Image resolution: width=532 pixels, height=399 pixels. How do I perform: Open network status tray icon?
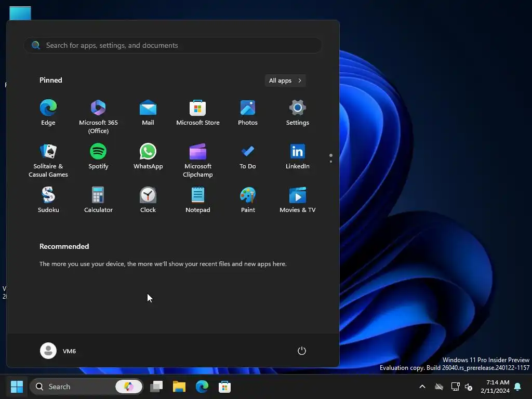coord(455,387)
